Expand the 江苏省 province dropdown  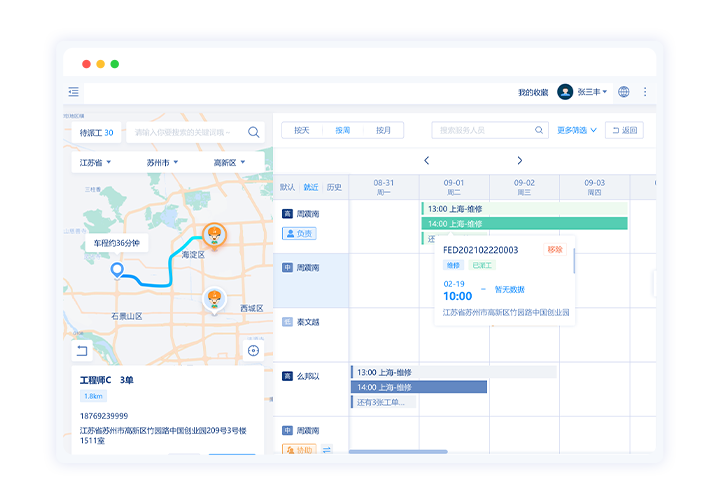coord(95,162)
